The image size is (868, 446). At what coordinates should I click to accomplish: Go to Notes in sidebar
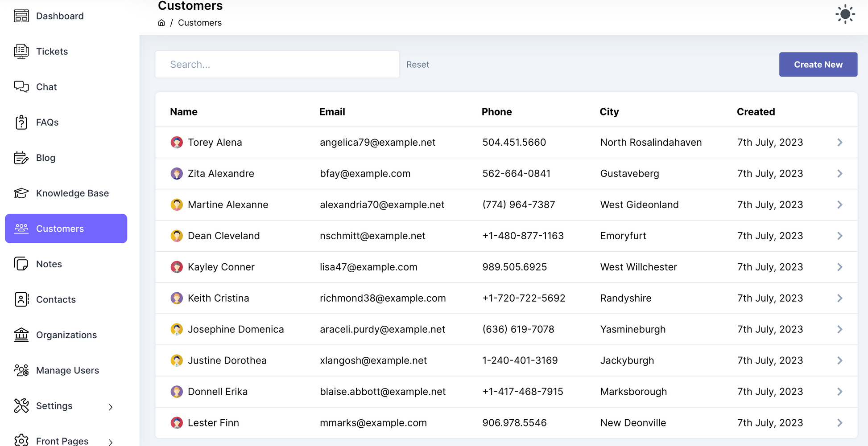[49, 264]
